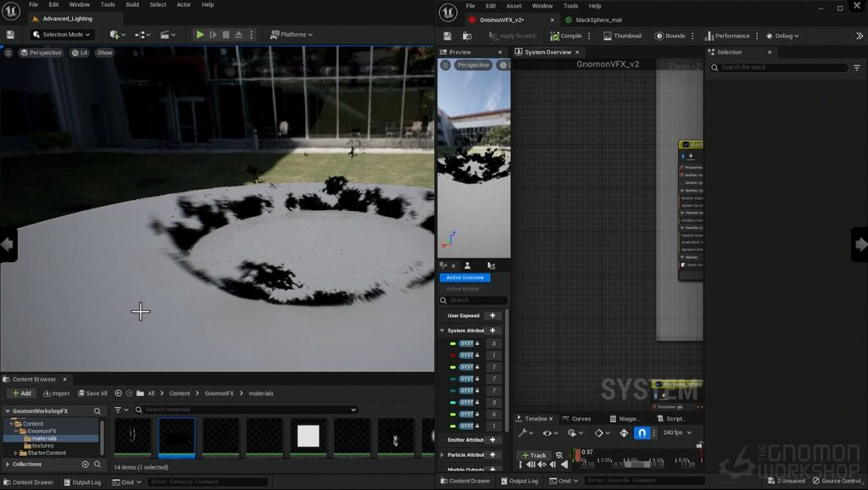Image resolution: width=868 pixels, height=490 pixels.
Task: Click the Compile button
Action: coord(565,36)
